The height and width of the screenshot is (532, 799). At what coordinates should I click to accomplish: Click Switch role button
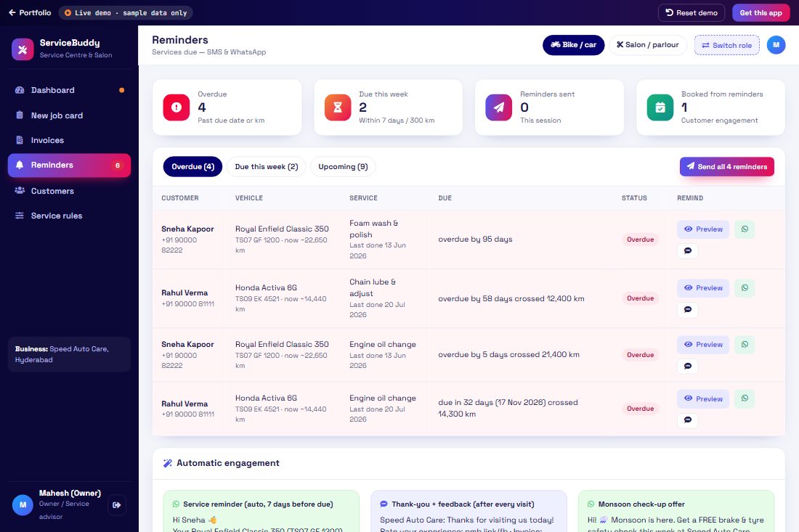click(x=726, y=45)
